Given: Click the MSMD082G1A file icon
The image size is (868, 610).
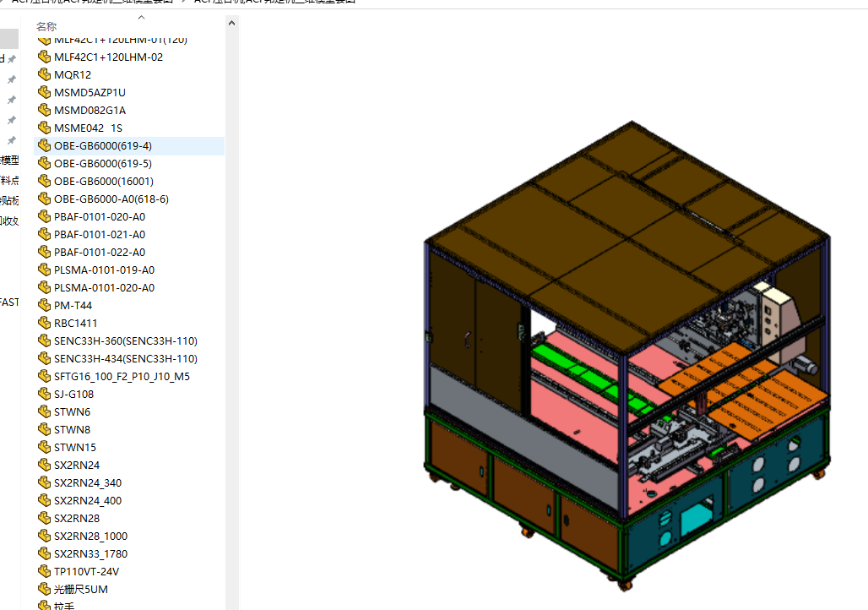Looking at the screenshot, I should (x=44, y=110).
